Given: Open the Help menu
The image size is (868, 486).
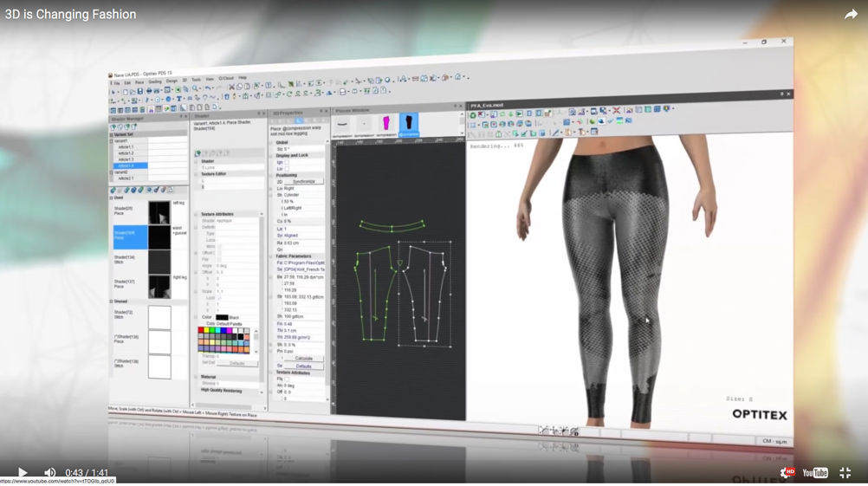Looking at the screenshot, I should point(243,77).
